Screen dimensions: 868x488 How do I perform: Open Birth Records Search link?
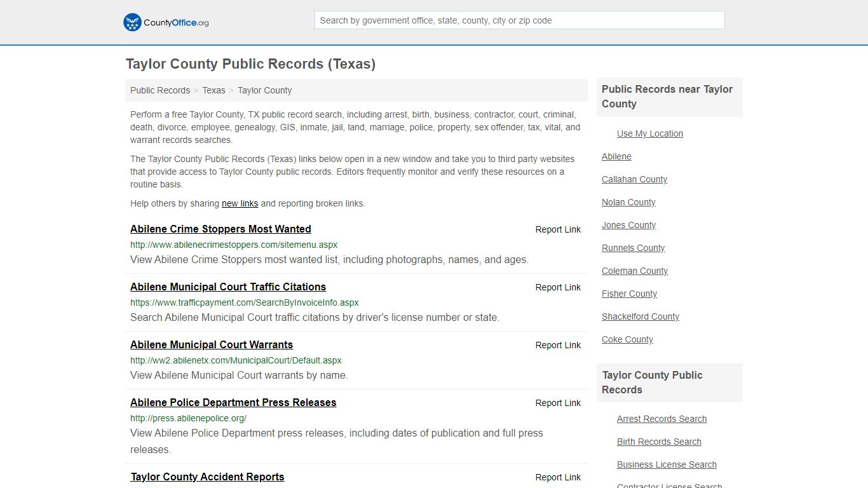click(x=659, y=442)
